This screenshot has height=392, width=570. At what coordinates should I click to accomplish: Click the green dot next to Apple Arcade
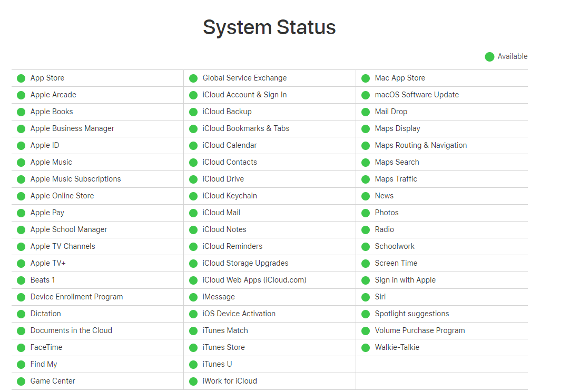21,95
